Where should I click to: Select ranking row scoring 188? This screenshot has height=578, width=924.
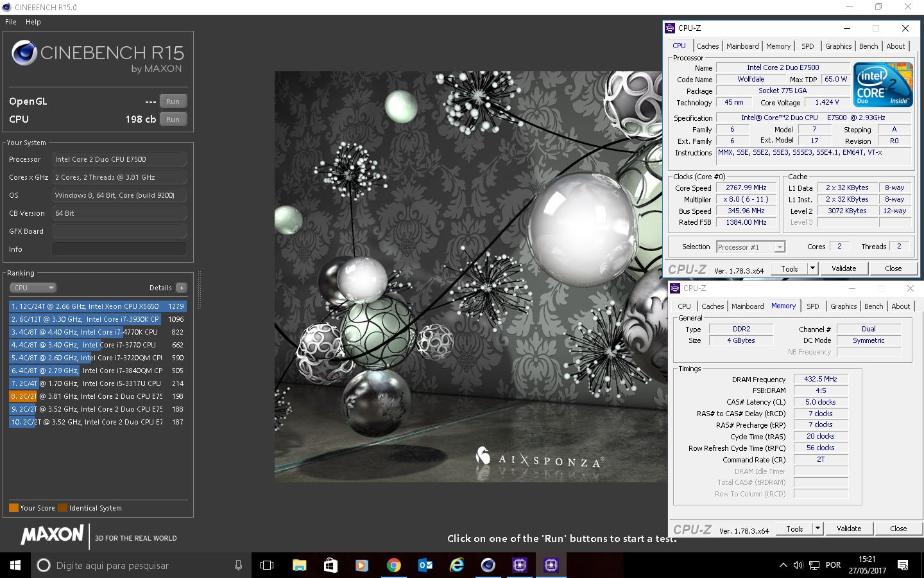coord(98,409)
